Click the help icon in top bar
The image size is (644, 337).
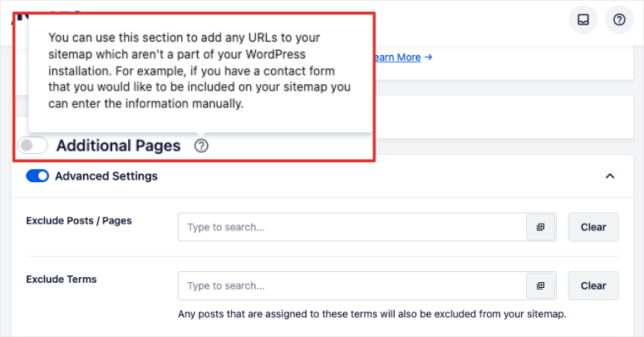(x=619, y=20)
